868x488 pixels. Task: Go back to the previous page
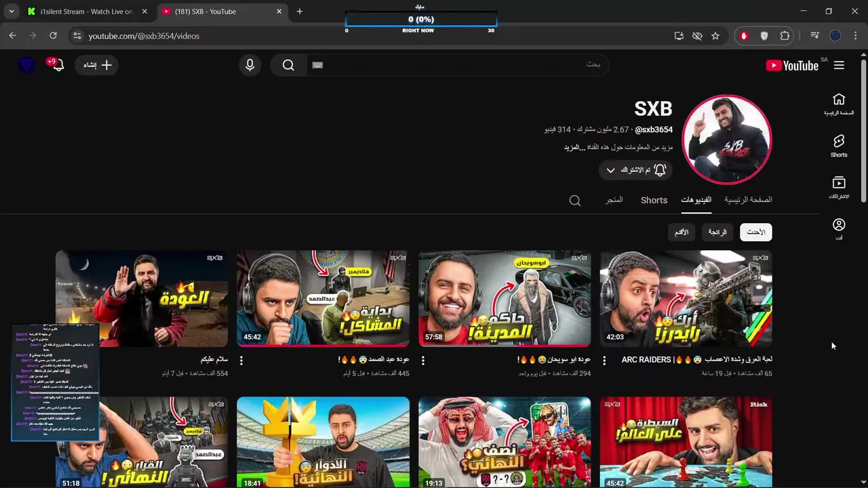point(12,36)
